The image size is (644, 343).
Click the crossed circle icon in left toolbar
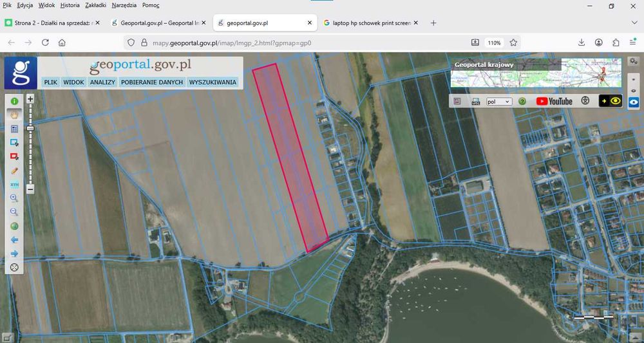pos(14,268)
